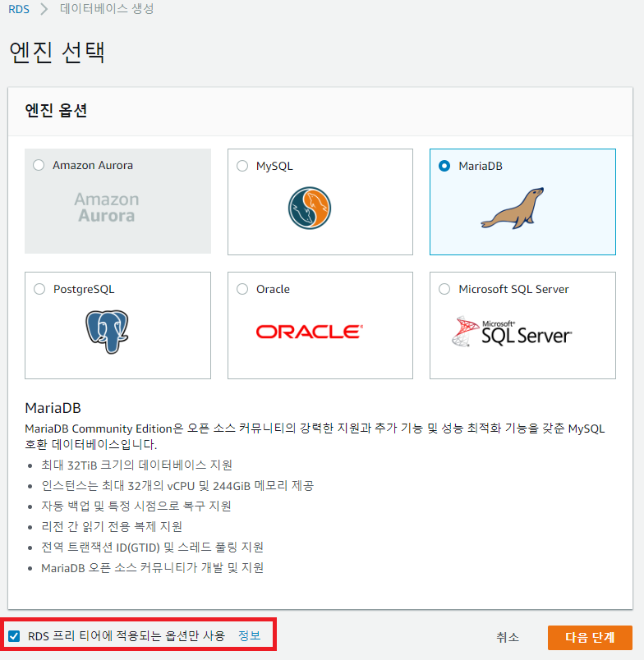644x660 pixels.
Task: Click the MySQL dolphin logo
Action: coord(310,208)
